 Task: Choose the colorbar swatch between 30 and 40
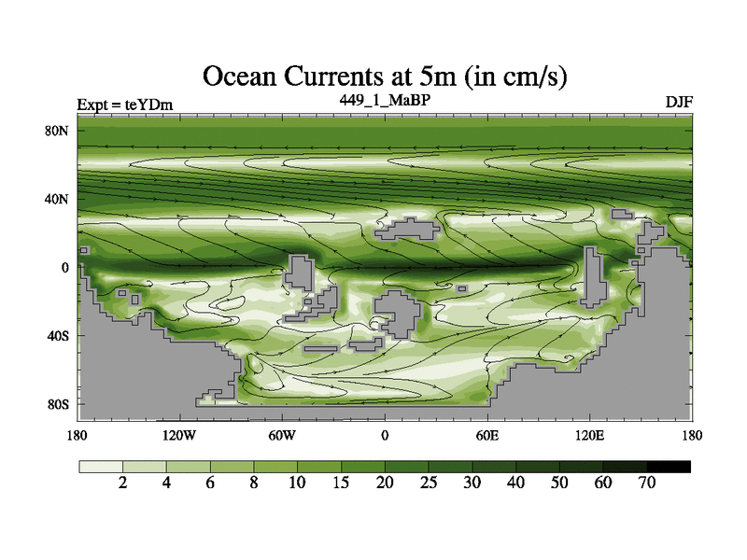coord(494,466)
